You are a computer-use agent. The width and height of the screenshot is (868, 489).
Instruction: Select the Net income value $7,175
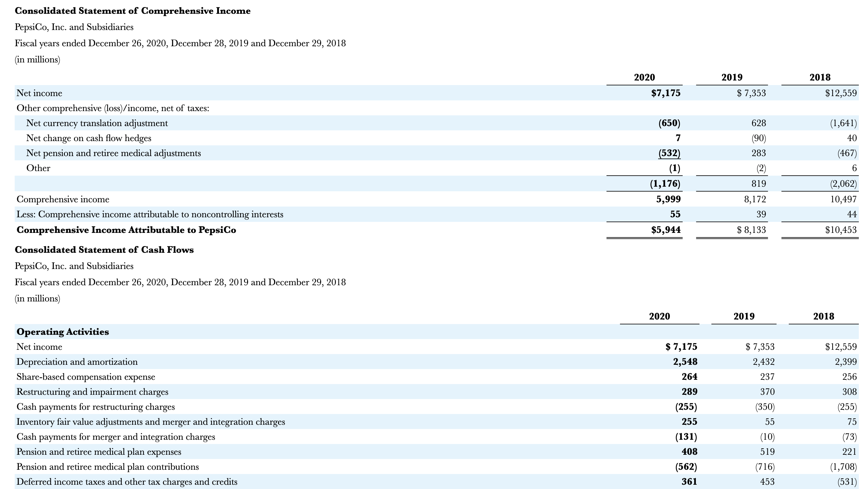[666, 93]
